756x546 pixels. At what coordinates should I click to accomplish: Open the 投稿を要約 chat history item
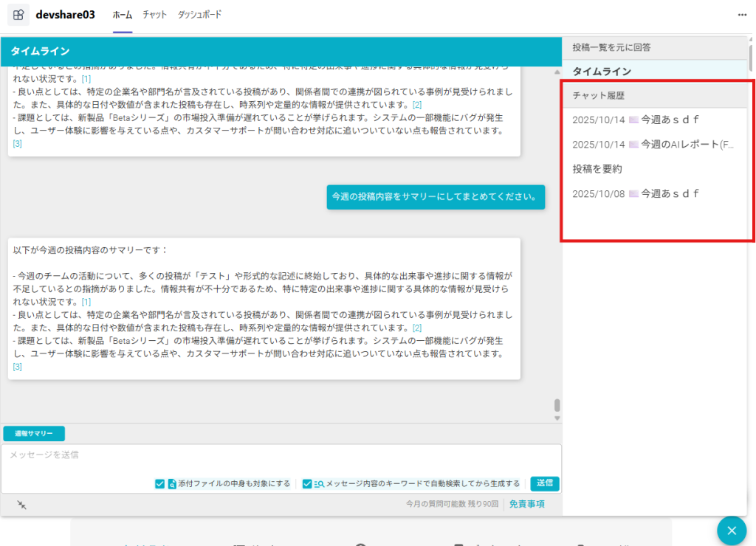[597, 169]
